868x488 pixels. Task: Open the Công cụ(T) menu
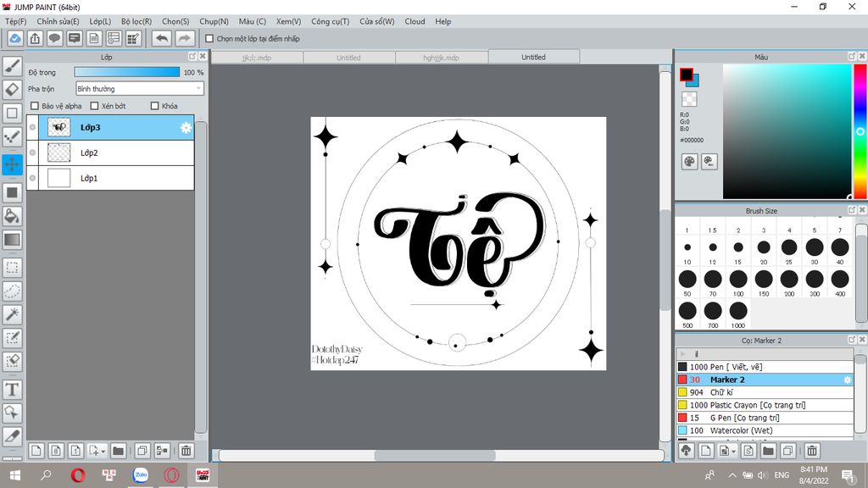330,21
